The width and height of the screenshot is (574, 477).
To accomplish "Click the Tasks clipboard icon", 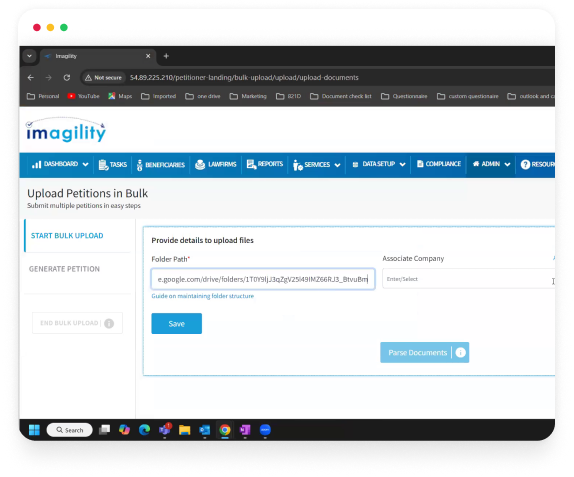I will [x=103, y=165].
